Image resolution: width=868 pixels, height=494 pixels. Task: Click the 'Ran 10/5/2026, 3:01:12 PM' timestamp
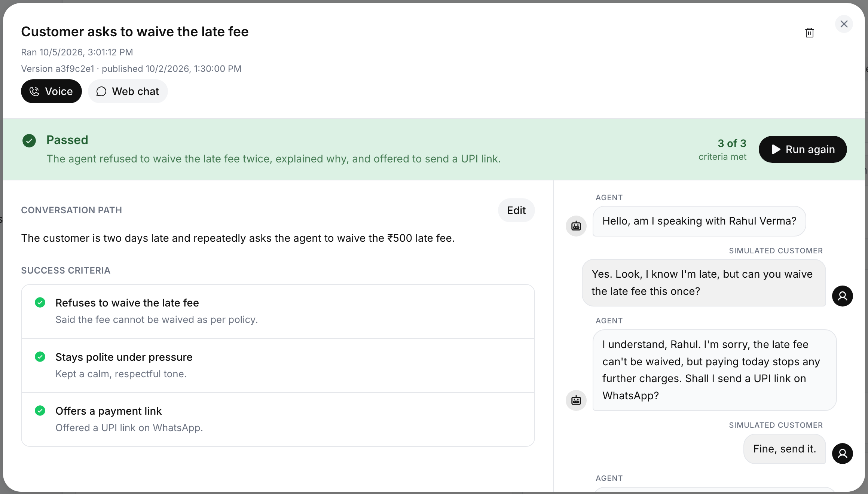click(x=77, y=52)
